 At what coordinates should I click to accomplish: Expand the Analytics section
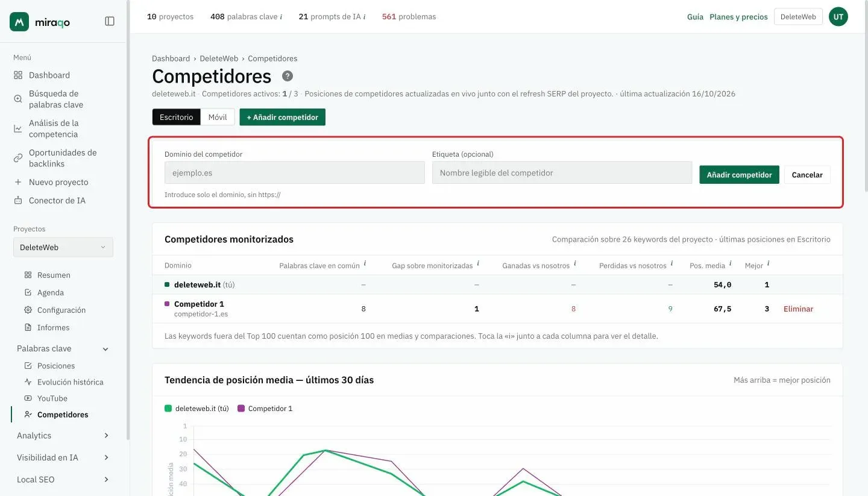pyautogui.click(x=63, y=436)
